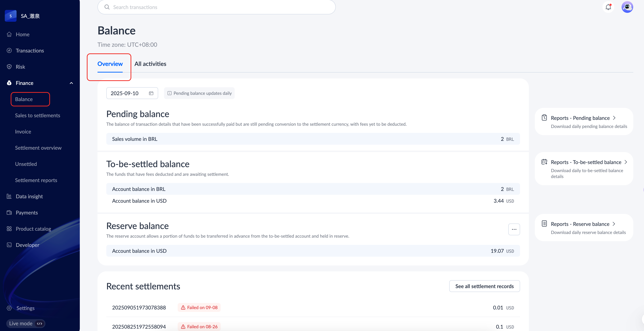Click the Settings gear icon

pyautogui.click(x=9, y=308)
